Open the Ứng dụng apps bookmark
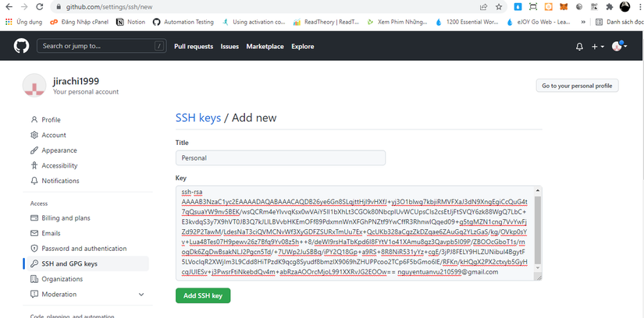Screen dimensions: 644x318 tap(24, 22)
